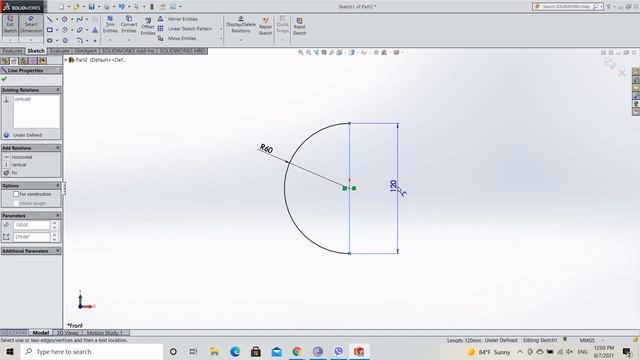This screenshot has height=360, width=640.
Task: Toggle Rapid Sketch
Action: pyautogui.click(x=299, y=27)
